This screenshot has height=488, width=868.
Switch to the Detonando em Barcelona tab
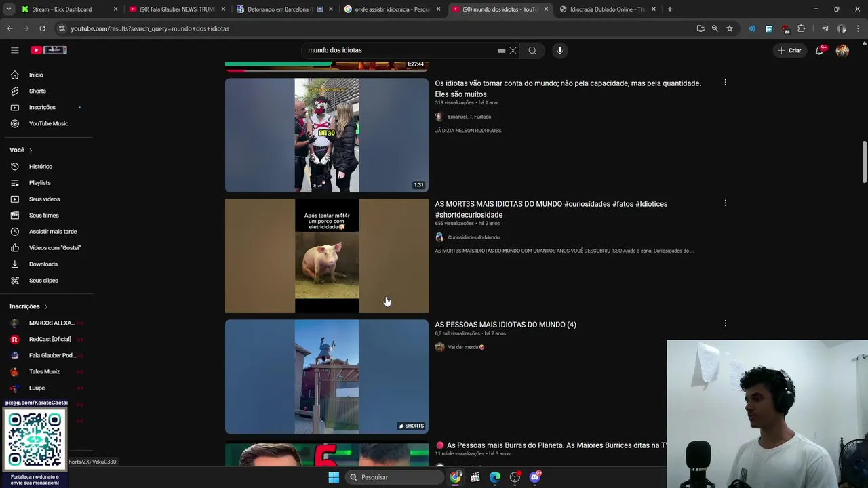pos(283,9)
